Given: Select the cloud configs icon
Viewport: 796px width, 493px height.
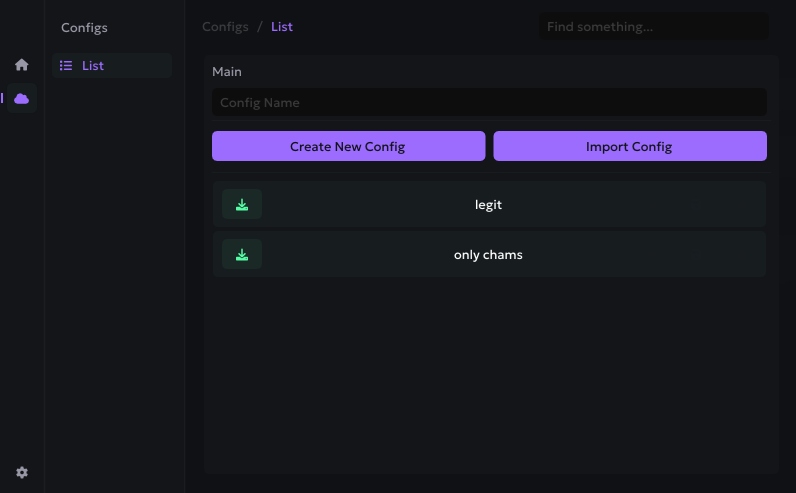Looking at the screenshot, I should tap(21, 98).
